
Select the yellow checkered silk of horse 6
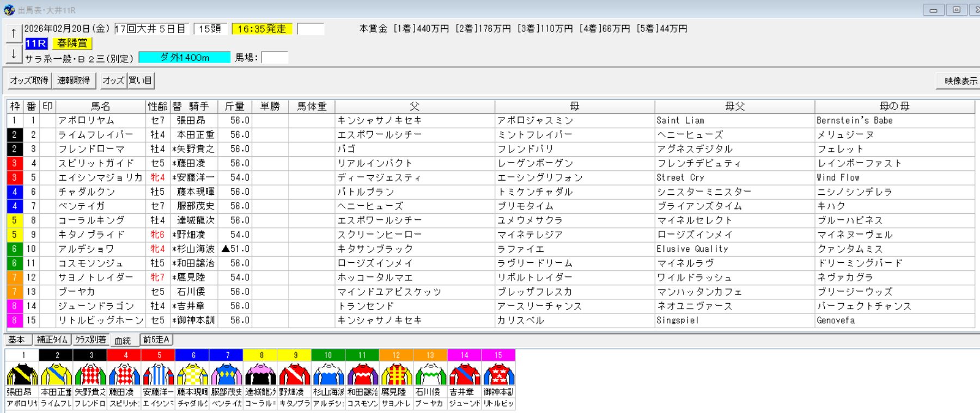click(192, 374)
